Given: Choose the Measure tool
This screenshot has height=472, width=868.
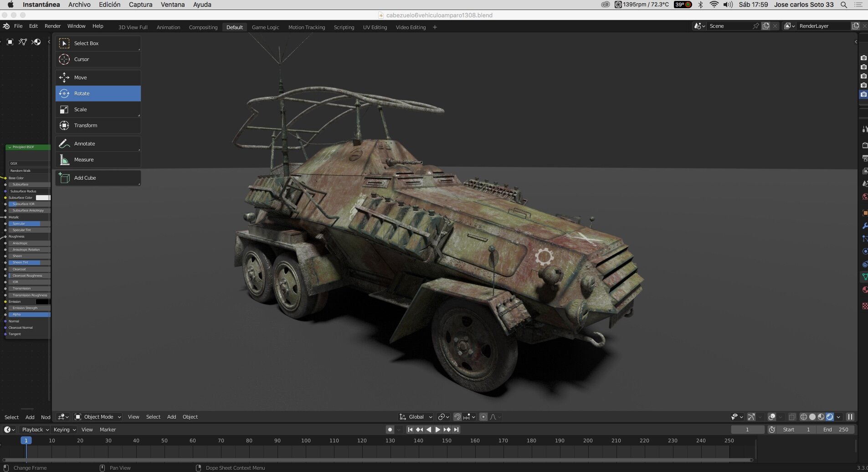Looking at the screenshot, I should [x=98, y=160].
